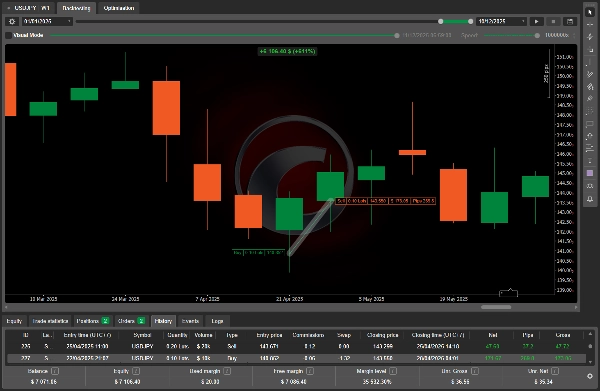Screen dimensions: 600x391
Task: Click the date range end slider handle
Action: (x=470, y=21)
